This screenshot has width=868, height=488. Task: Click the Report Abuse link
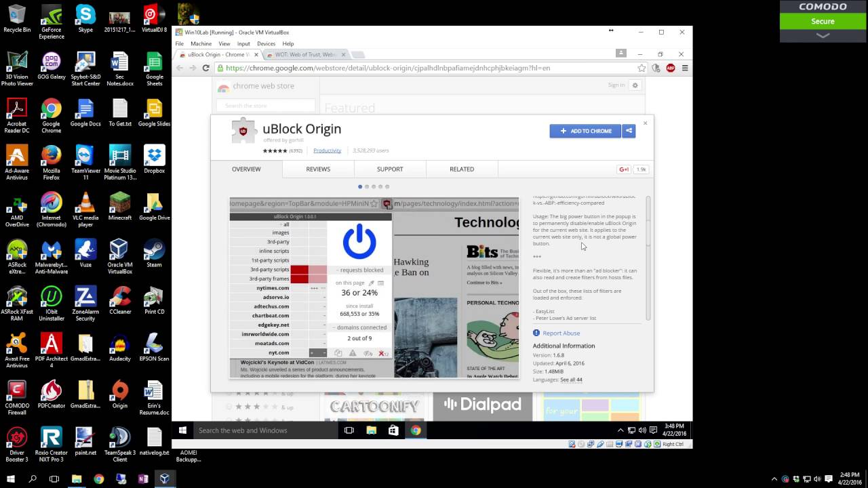561,333
